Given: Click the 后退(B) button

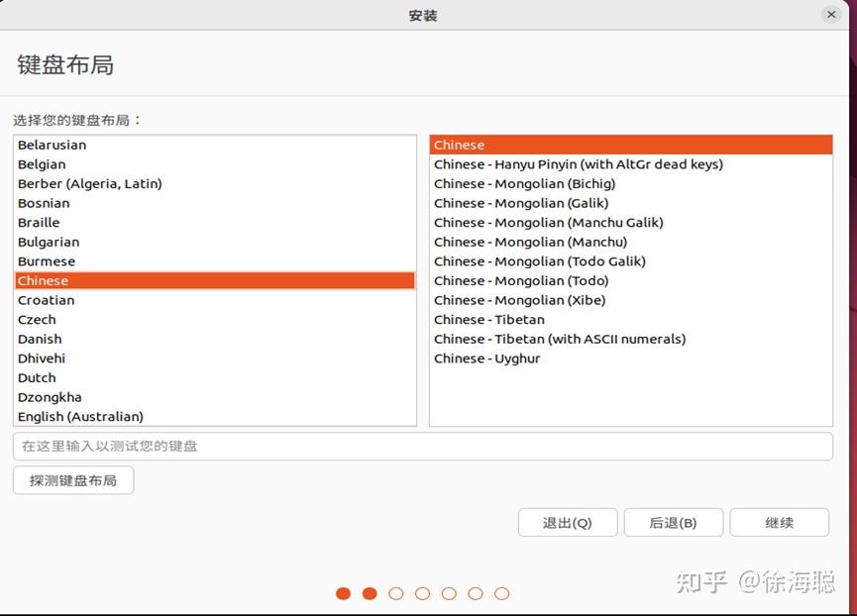Looking at the screenshot, I should 674,522.
